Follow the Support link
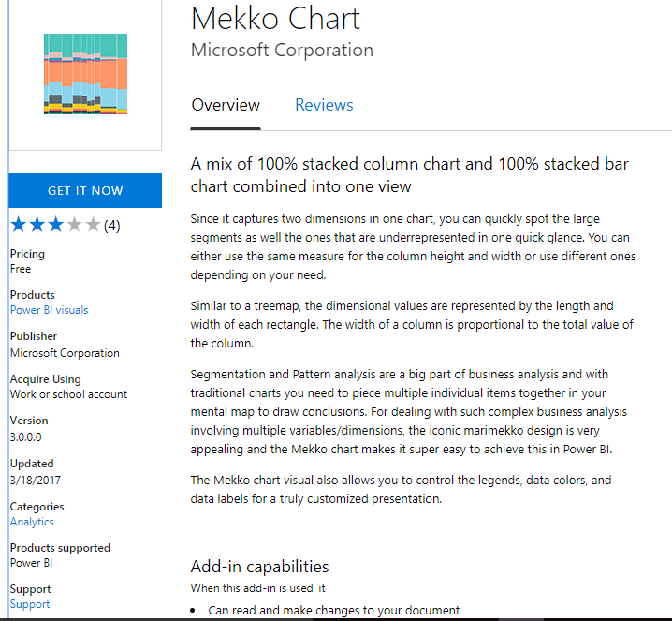672x621 pixels. (30, 604)
